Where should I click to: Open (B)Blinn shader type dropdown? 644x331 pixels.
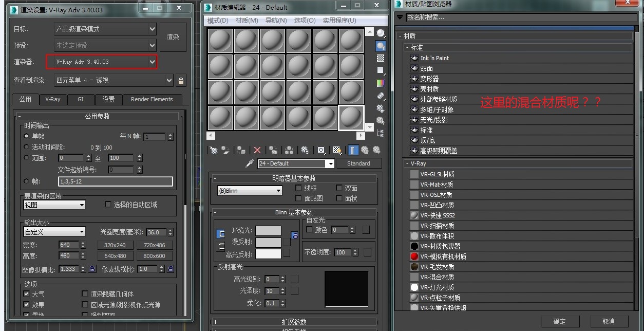pos(250,191)
